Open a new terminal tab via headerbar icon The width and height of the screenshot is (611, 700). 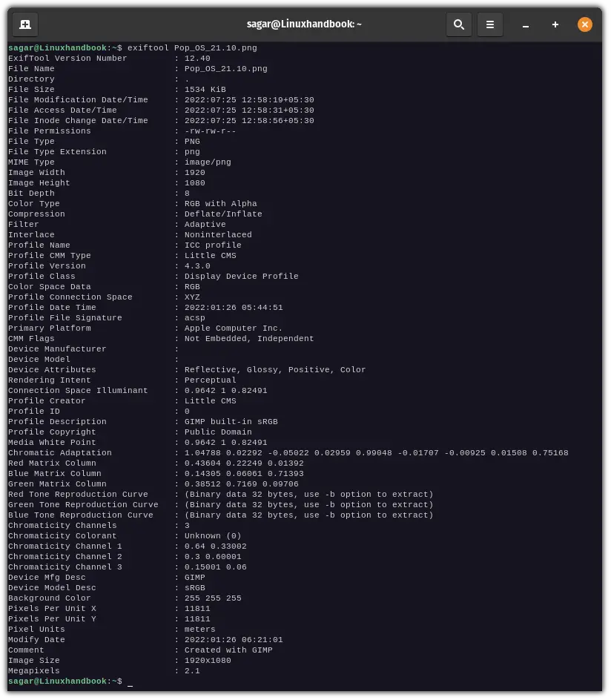point(24,24)
